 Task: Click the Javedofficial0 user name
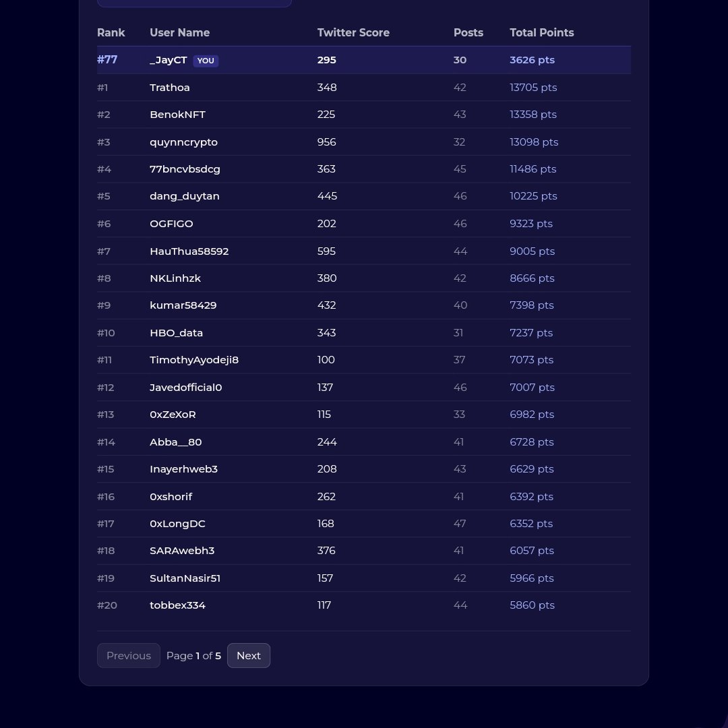coord(186,387)
